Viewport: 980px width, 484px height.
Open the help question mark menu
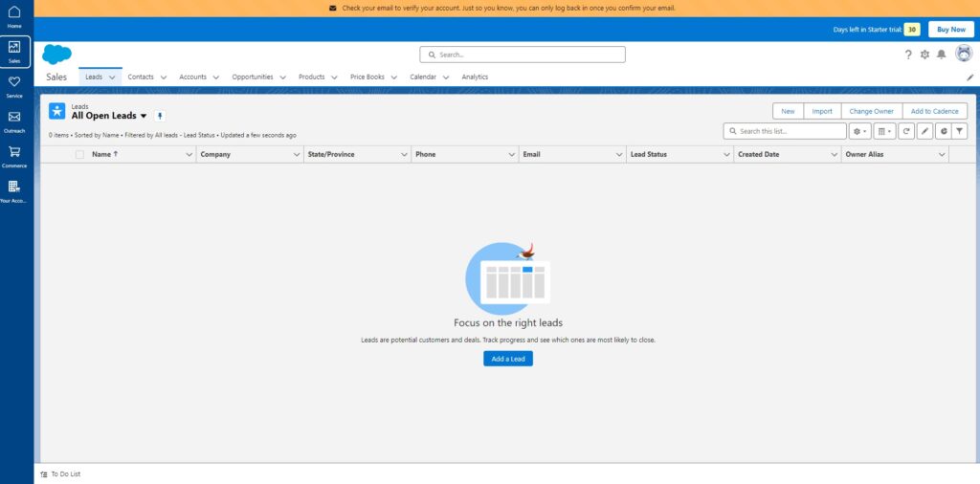(908, 55)
